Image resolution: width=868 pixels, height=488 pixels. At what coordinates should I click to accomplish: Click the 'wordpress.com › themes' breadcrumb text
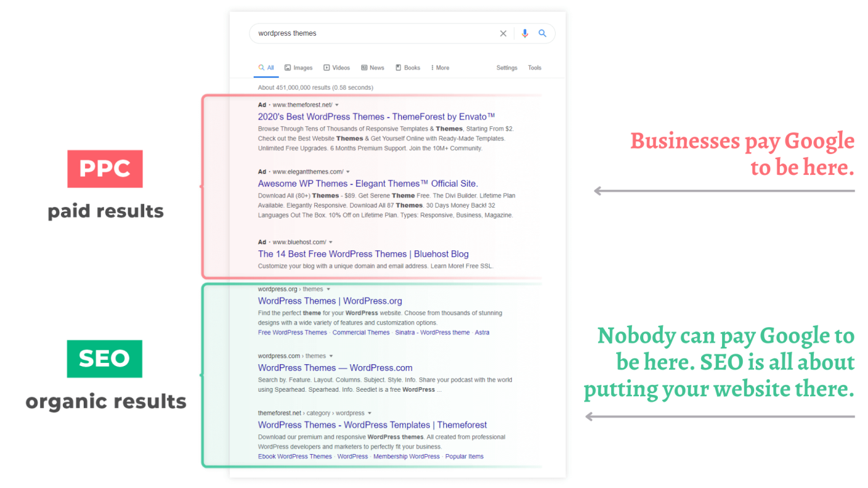(292, 357)
